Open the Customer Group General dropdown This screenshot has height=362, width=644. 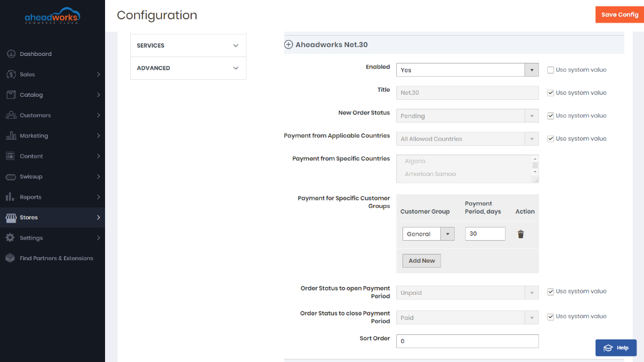tap(428, 234)
